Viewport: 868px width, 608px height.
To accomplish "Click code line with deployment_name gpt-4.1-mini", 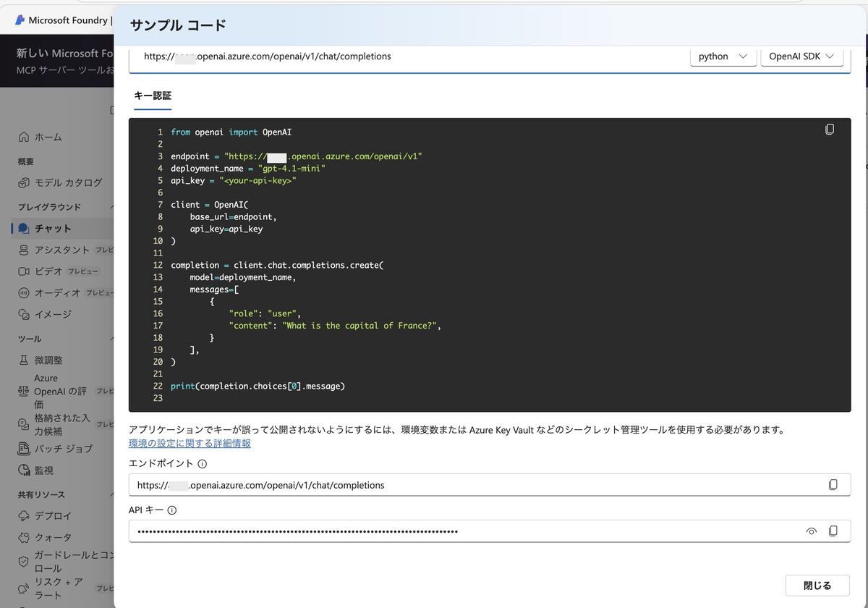I will [248, 168].
